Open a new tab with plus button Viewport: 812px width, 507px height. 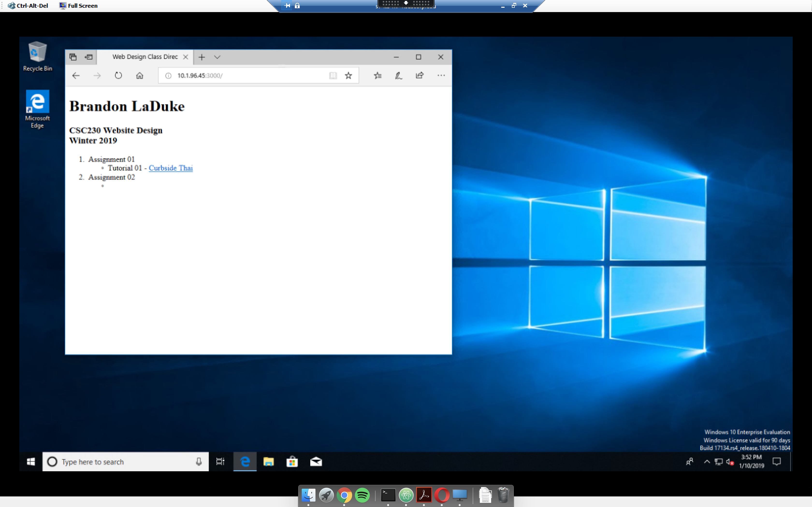202,57
